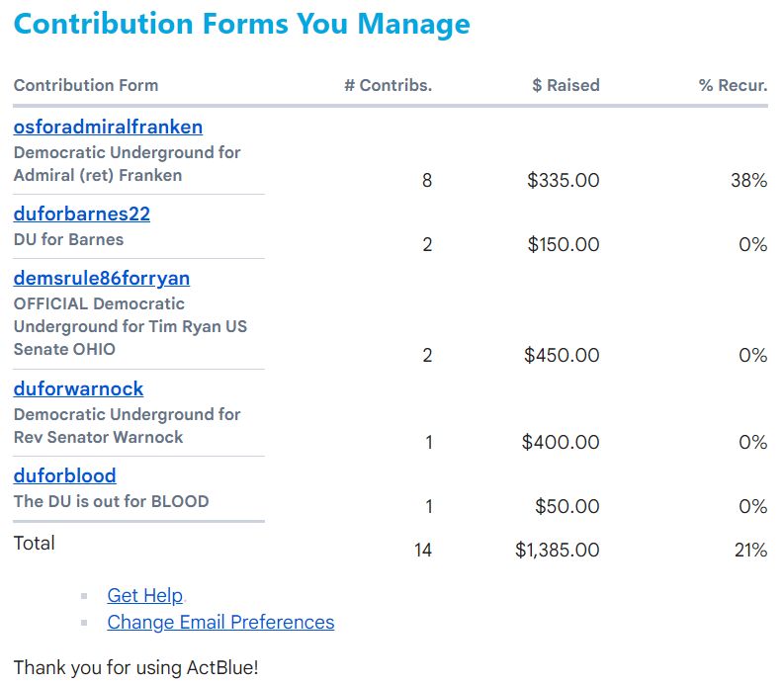The width and height of the screenshot is (784, 684).
Task: Click the # Contribs. column header
Action: (388, 85)
